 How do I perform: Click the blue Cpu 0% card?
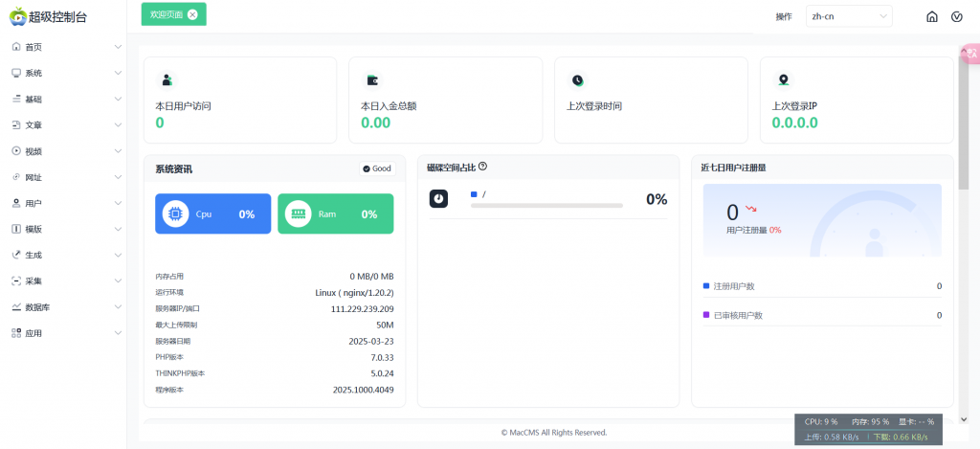213,213
